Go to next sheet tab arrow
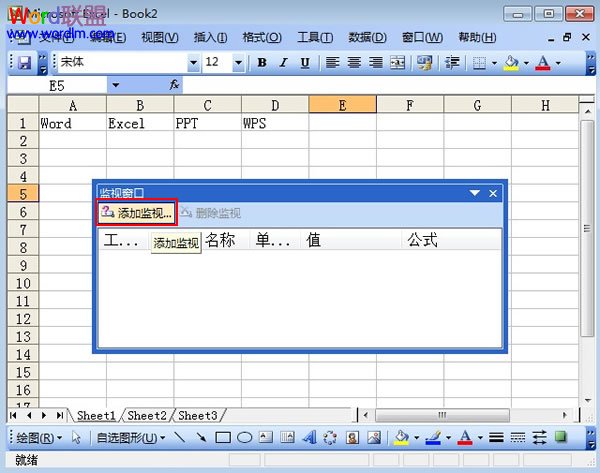Screen dimensions: 600x473 tap(44, 415)
